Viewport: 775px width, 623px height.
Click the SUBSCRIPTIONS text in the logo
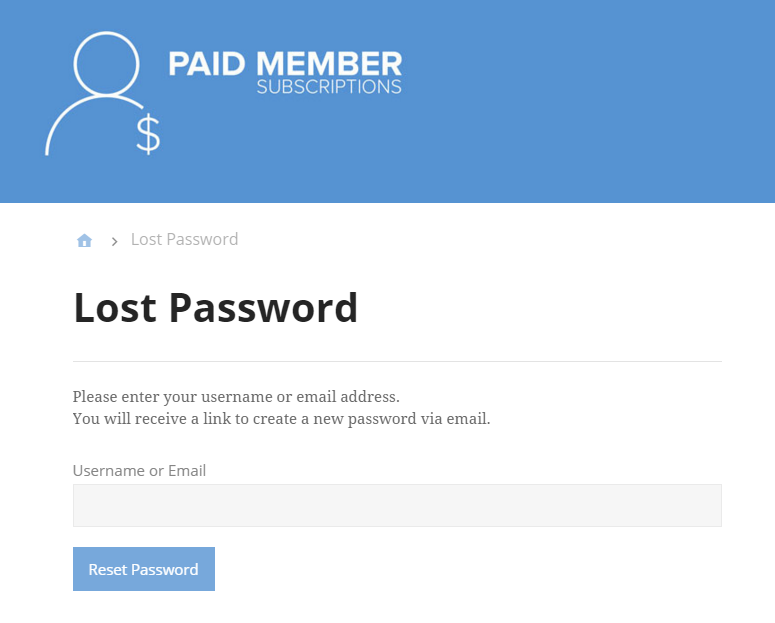pos(329,87)
